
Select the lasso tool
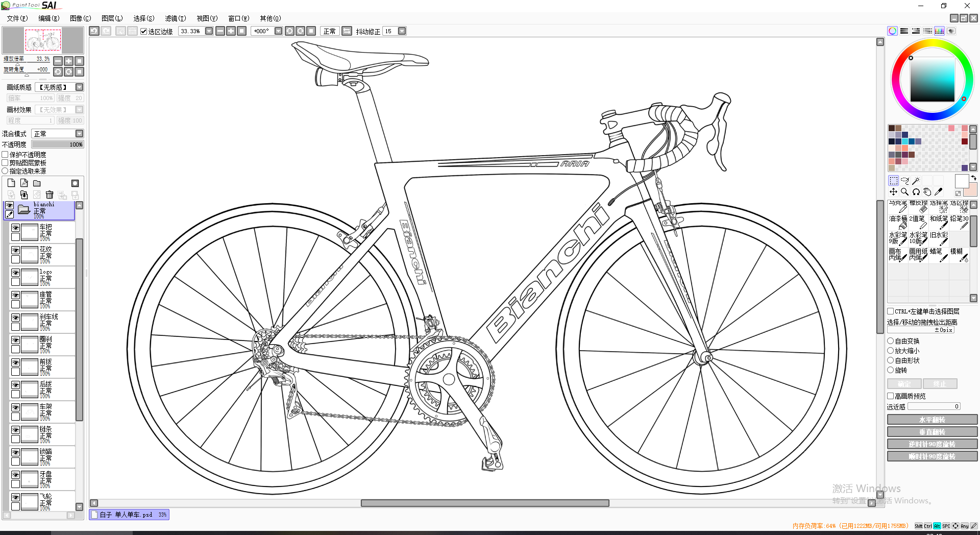click(x=904, y=180)
